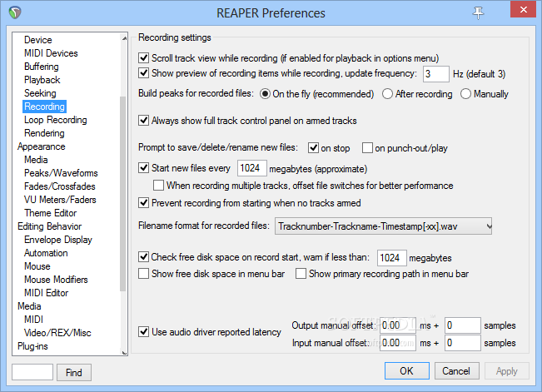Viewport: 542px width, 392px height.
Task: Select the Editing Behavior category
Action: [x=50, y=226]
